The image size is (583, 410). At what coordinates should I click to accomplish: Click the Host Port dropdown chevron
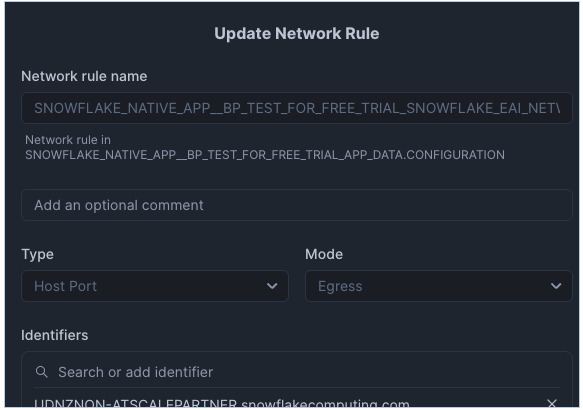(x=272, y=286)
